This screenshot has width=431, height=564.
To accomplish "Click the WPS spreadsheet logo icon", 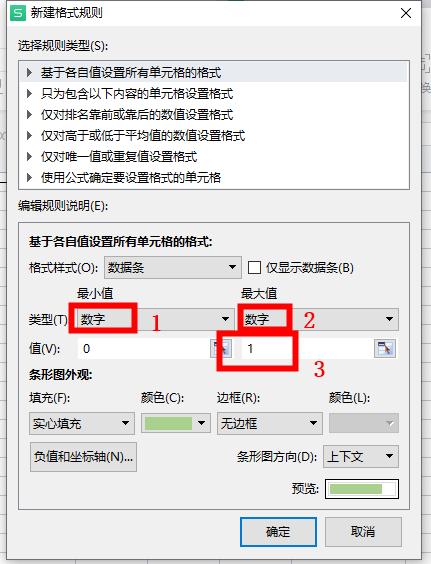I will [18, 13].
